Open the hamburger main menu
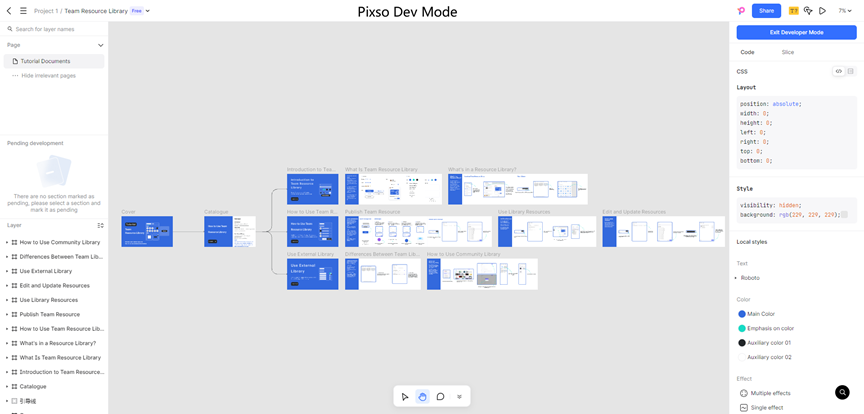The height and width of the screenshot is (414, 864). pos(23,11)
